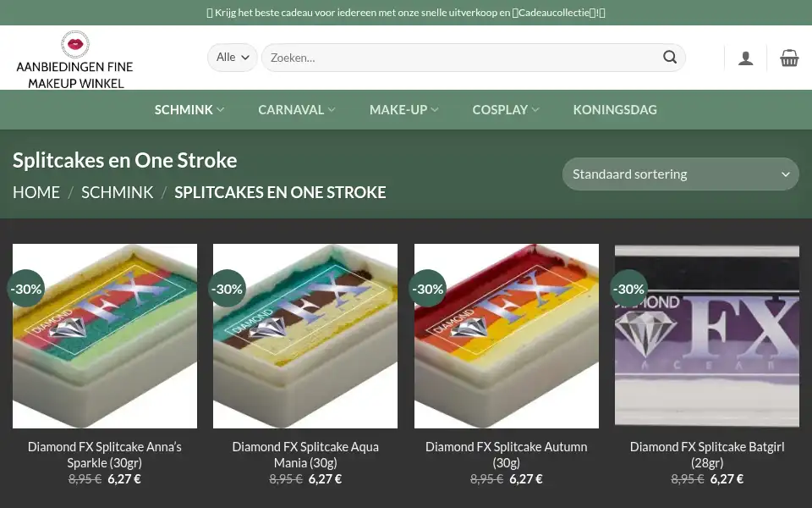This screenshot has width=812, height=508.
Task: Open the Alle category dropdown
Action: click(233, 58)
